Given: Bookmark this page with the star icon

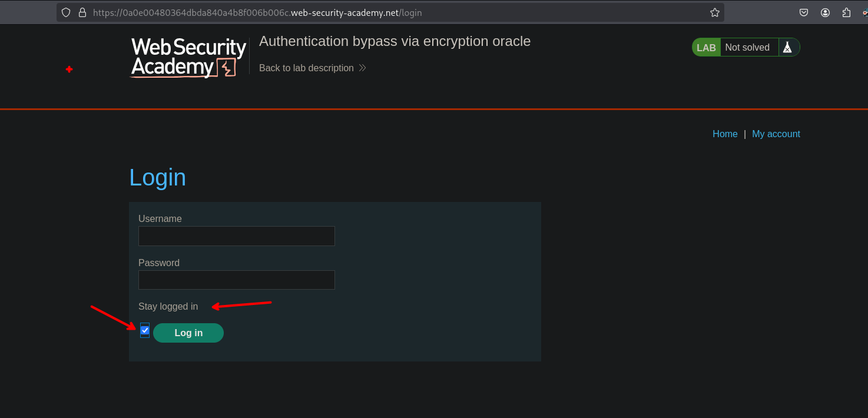Looking at the screenshot, I should (x=714, y=12).
